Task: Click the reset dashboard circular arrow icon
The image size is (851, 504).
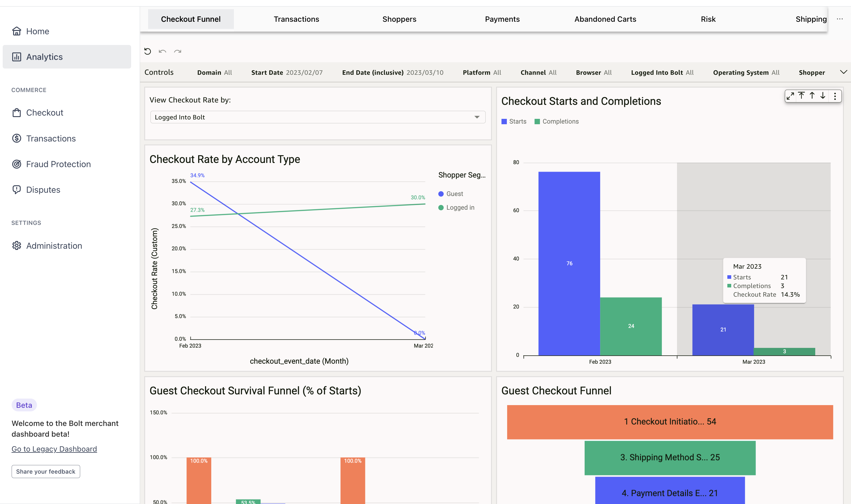Action: (x=147, y=51)
